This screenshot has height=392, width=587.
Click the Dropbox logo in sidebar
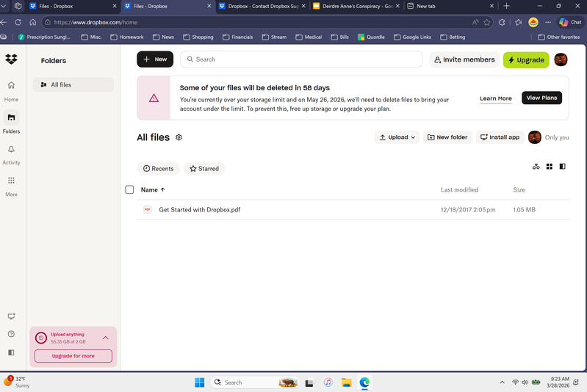11,59
